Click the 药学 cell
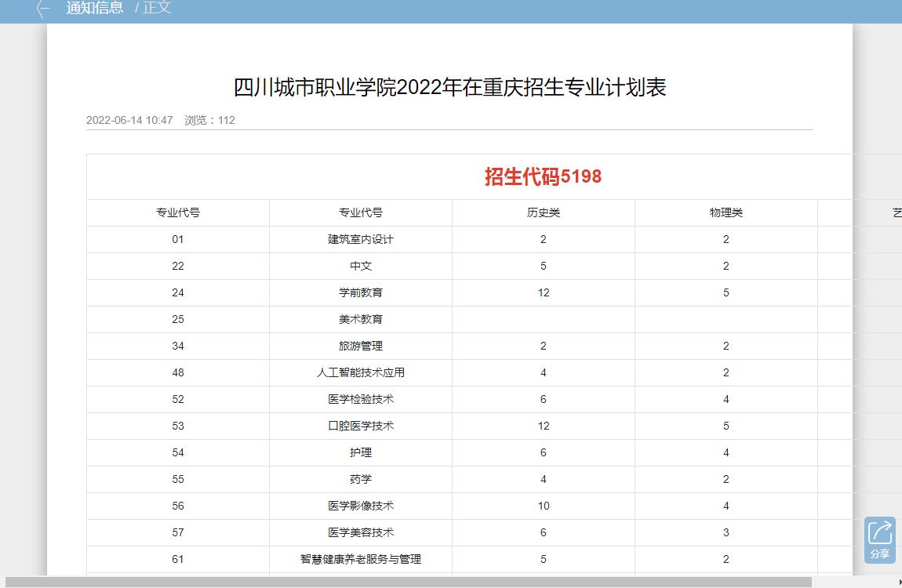 click(x=361, y=479)
